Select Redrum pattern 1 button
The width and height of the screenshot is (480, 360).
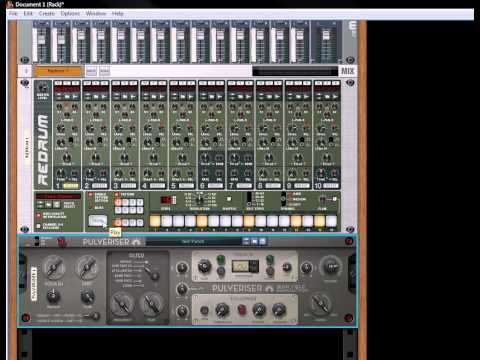(118, 202)
